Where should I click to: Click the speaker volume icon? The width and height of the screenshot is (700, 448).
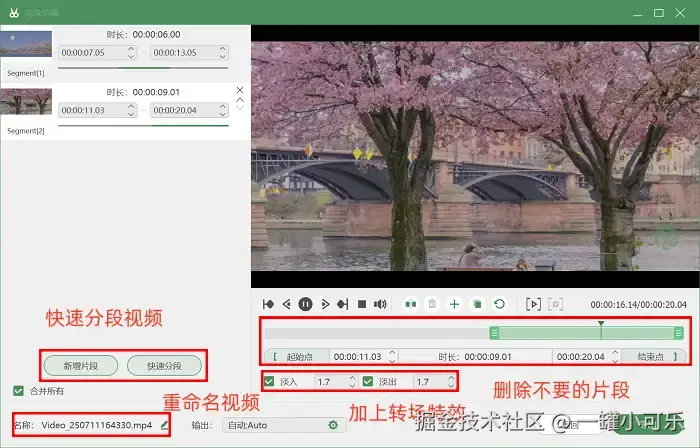[380, 304]
